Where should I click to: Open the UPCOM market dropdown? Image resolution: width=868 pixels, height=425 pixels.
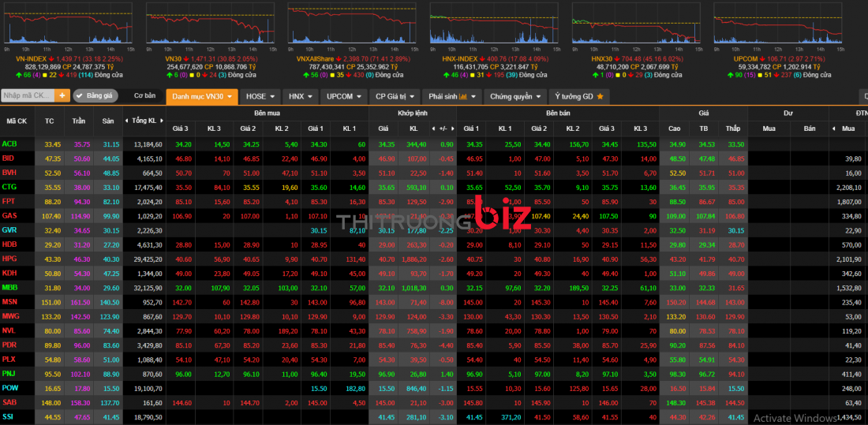click(344, 96)
